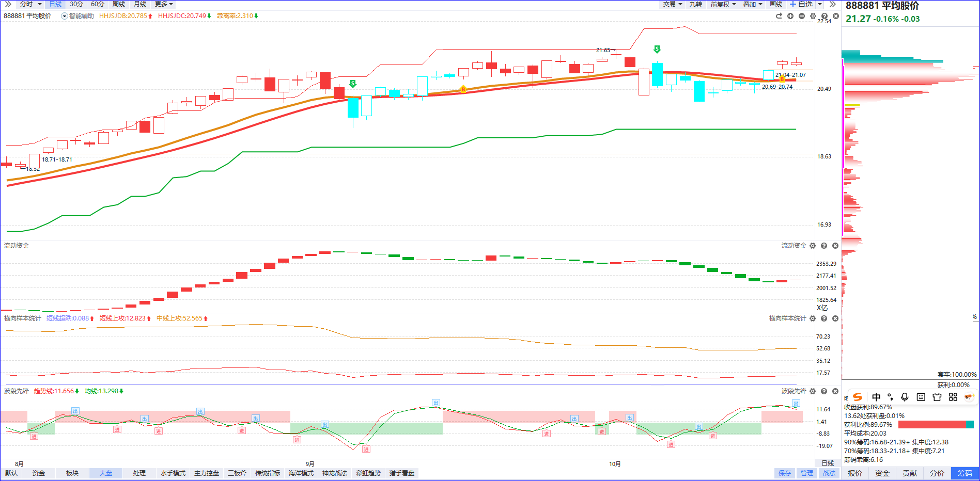Open the IME skin (shirt) icon
The image size is (980, 481).
(937, 397)
